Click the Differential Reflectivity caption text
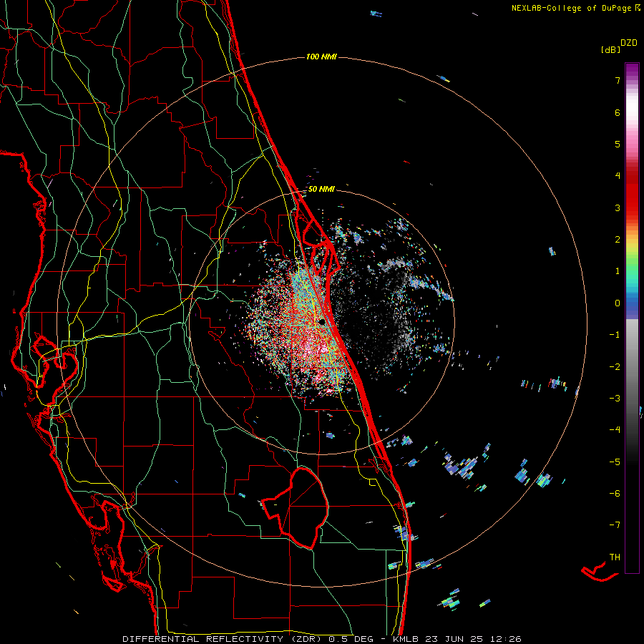This screenshot has width=644, height=644. pyautogui.click(x=322, y=639)
